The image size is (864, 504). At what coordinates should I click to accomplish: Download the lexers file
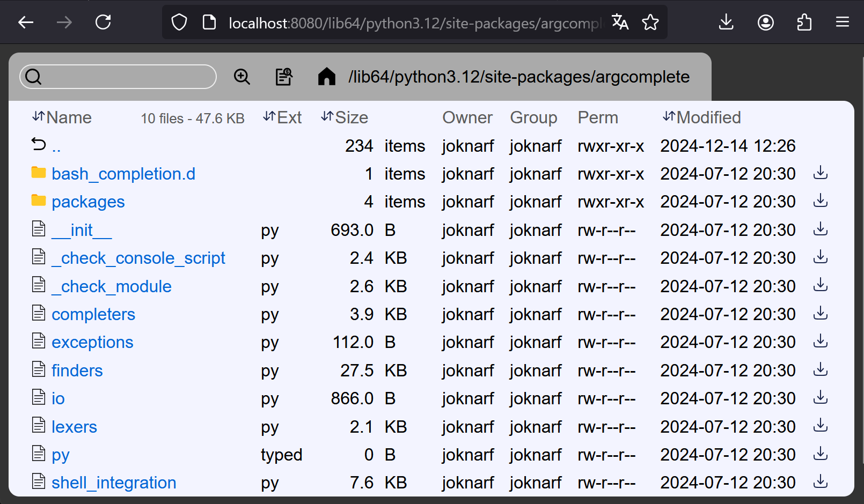click(821, 426)
